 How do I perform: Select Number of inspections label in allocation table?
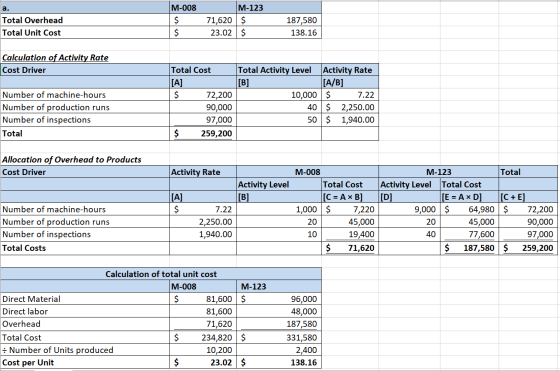pyautogui.click(x=46, y=234)
